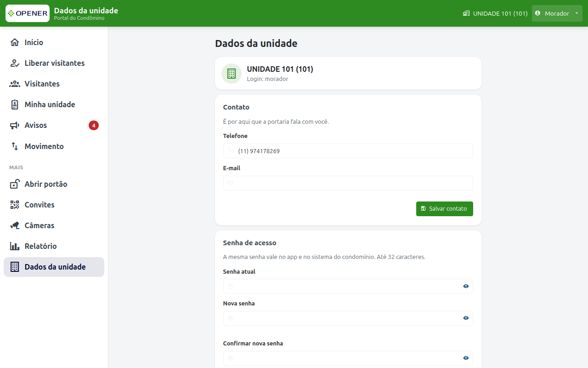Click into the Senha atual field
This screenshot has height=368, width=588.
coord(348,286)
